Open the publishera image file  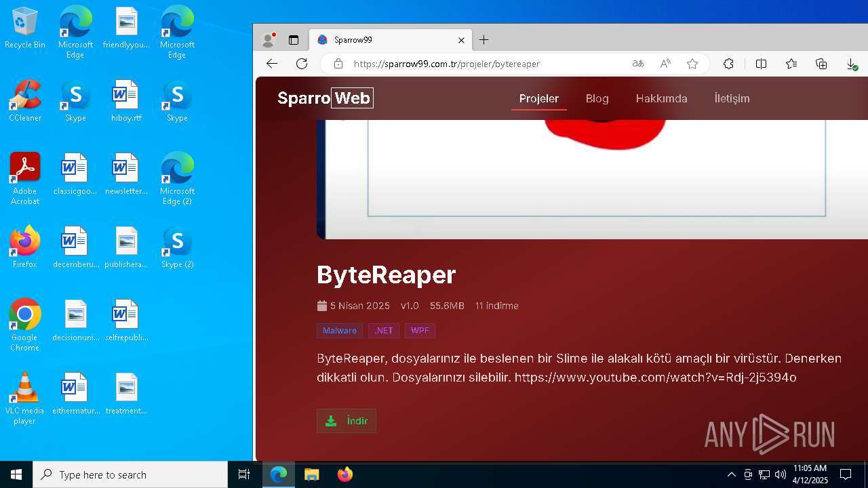coord(126,248)
